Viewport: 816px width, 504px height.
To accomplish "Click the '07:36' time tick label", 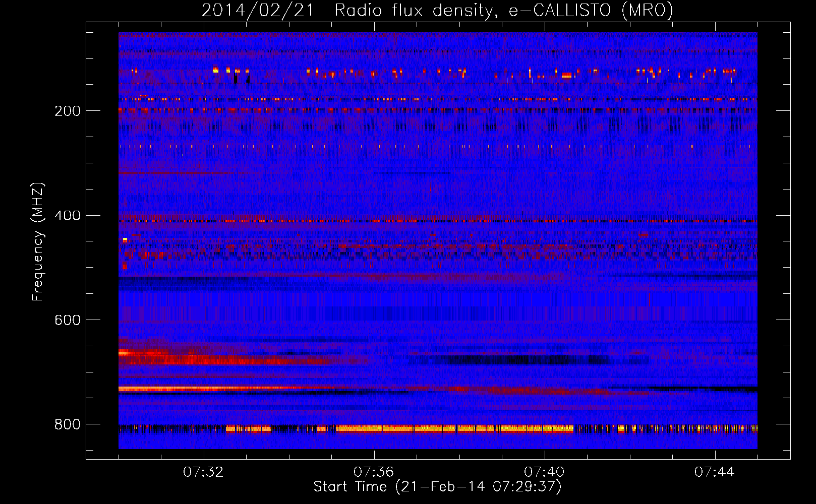I will coord(374,472).
